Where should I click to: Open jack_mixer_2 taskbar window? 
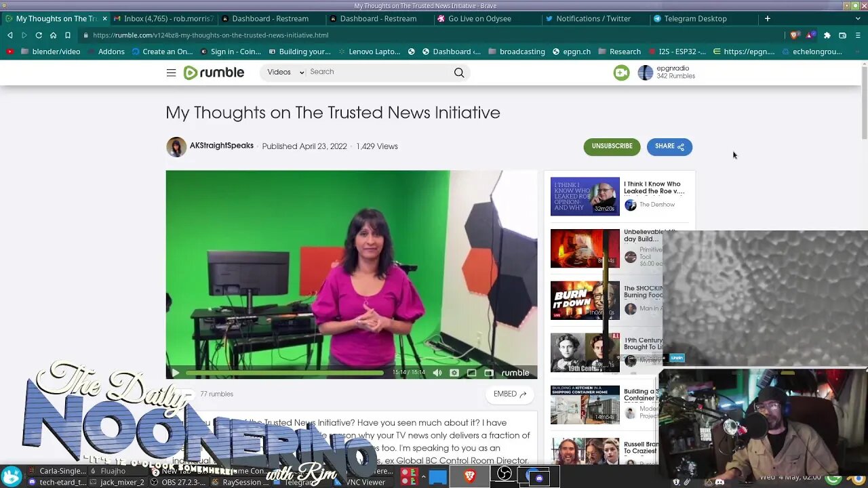(117, 483)
